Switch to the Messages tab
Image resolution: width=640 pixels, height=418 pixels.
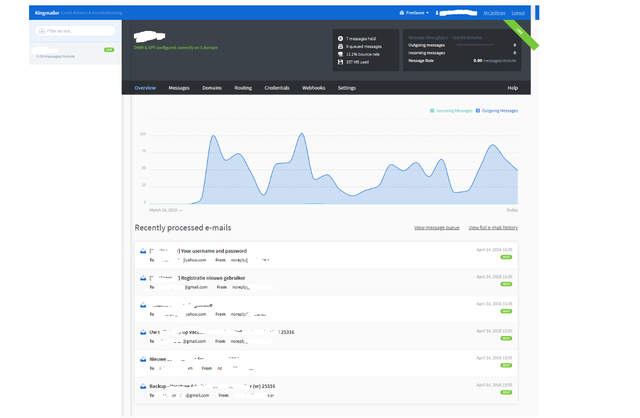click(179, 88)
